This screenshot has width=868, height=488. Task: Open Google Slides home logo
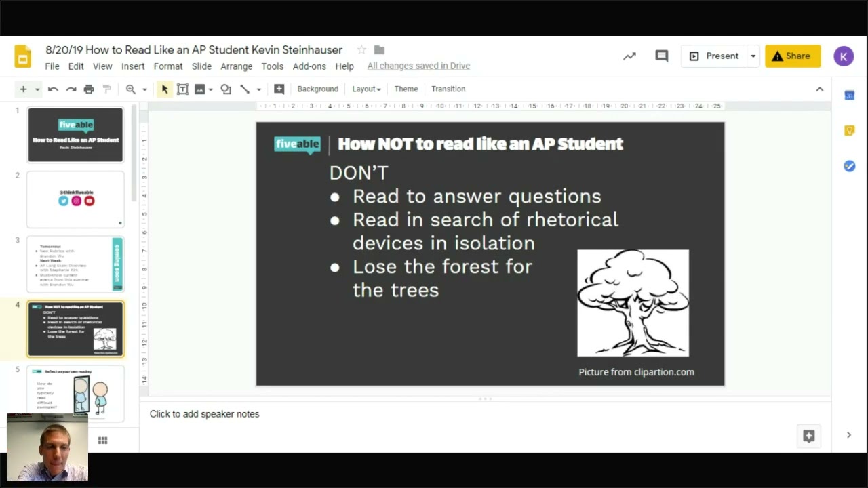pyautogui.click(x=22, y=57)
